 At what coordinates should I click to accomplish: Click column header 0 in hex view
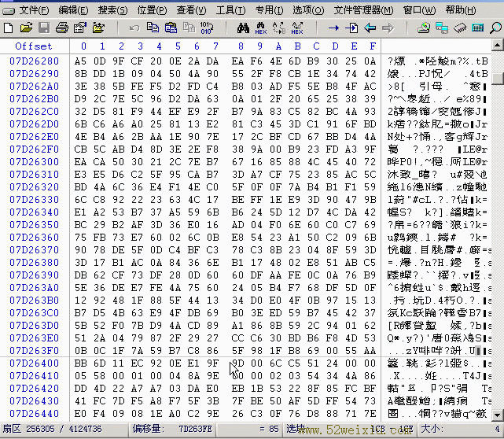click(83, 46)
